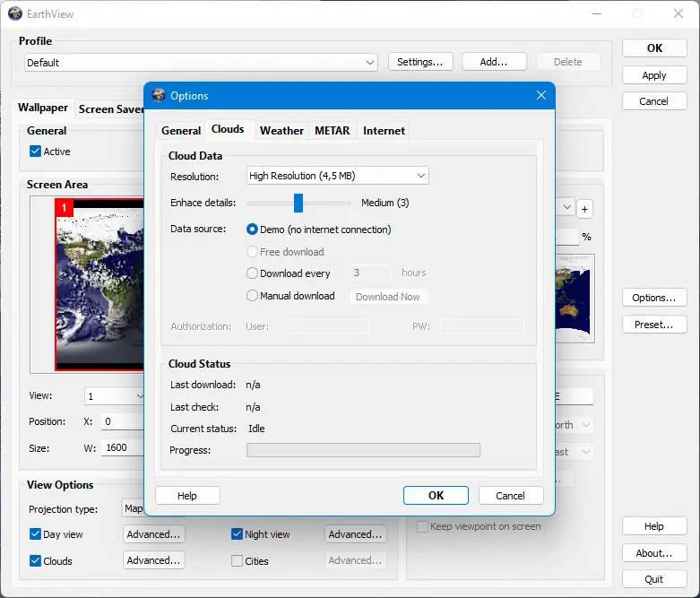This screenshot has width=700, height=598.
Task: Switch to the Screen Saver tab
Action: pyautogui.click(x=111, y=109)
